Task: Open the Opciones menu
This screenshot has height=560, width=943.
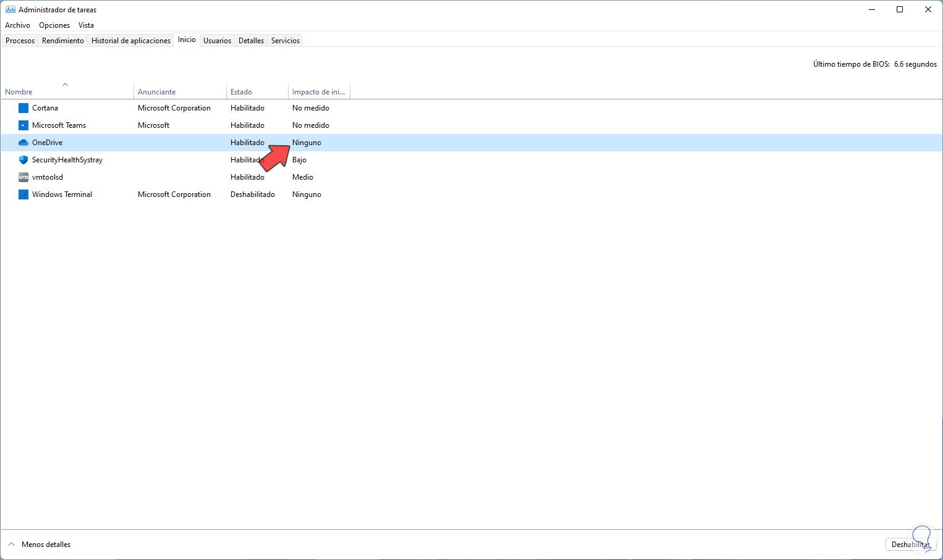Action: click(54, 25)
